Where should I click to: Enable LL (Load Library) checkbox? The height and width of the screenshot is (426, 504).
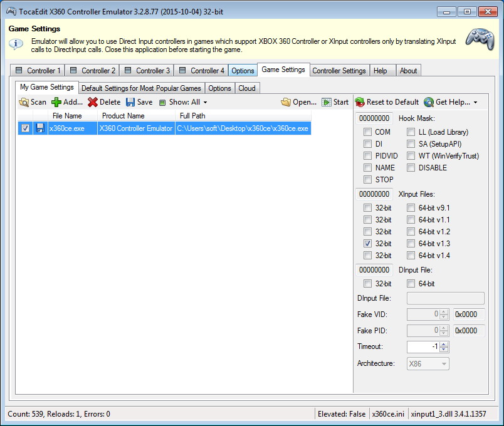411,132
